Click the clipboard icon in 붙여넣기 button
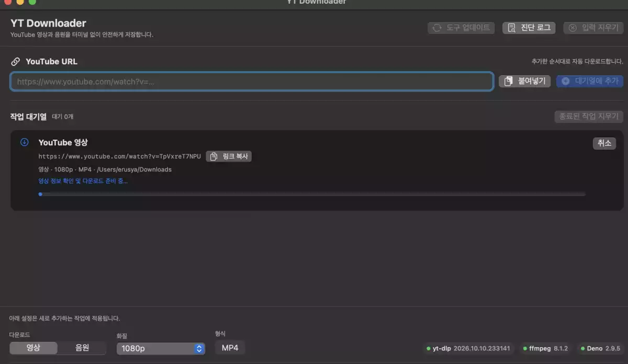Viewport: 628px width, 364px height. (508, 81)
